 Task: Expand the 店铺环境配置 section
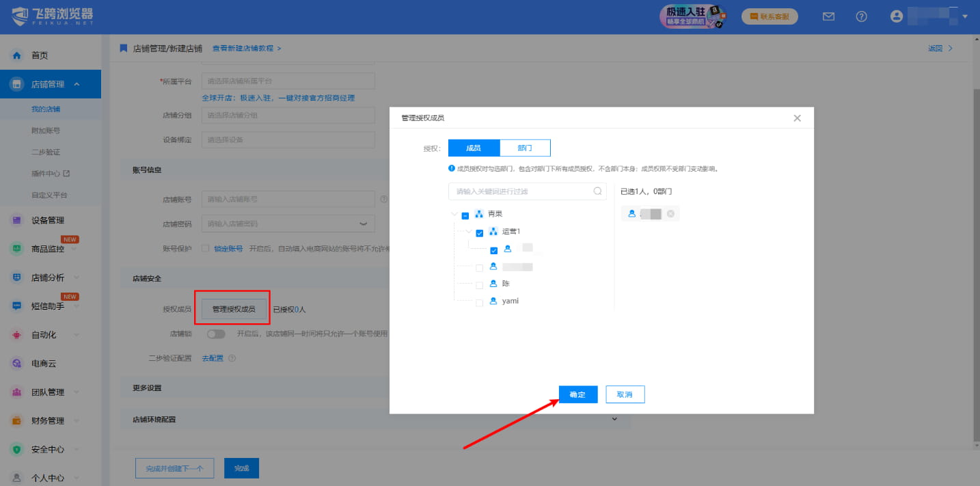coord(614,419)
